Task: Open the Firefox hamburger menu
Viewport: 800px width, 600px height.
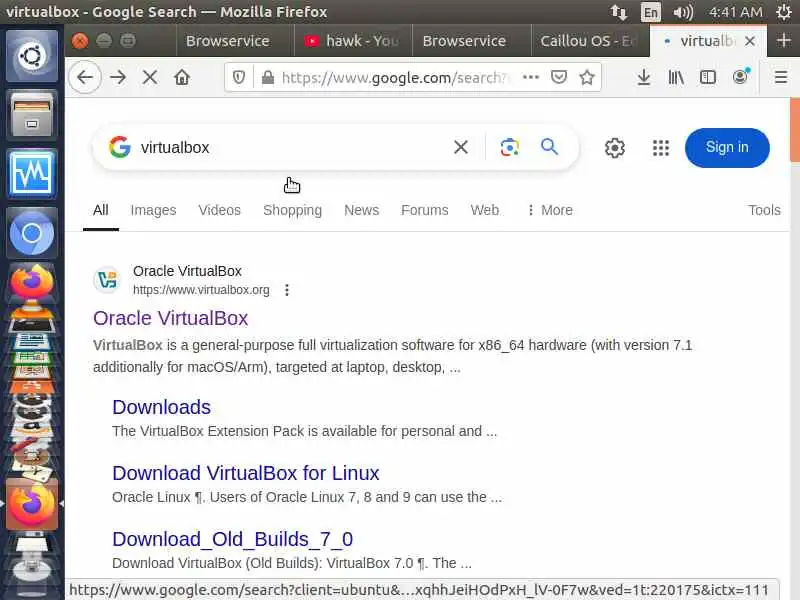Action: [781, 77]
